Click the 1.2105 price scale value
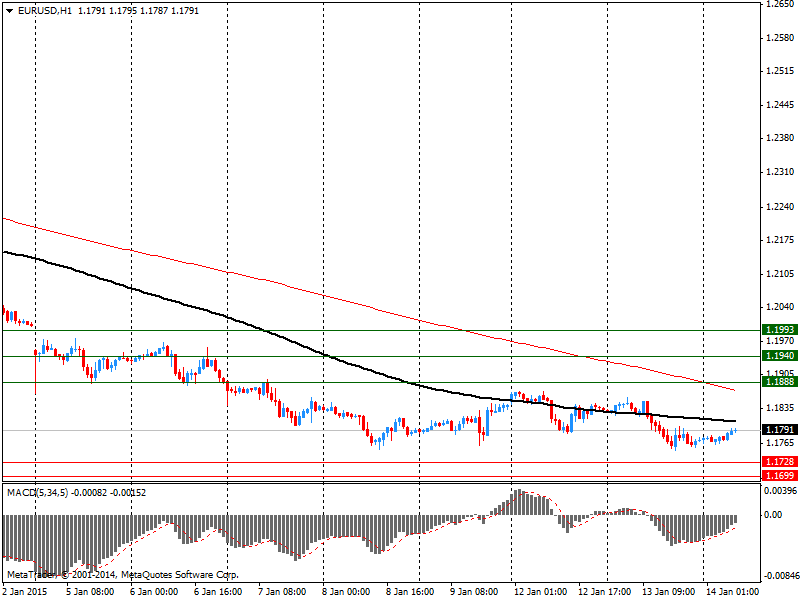Viewport: 800px width, 600px height. coord(780,274)
